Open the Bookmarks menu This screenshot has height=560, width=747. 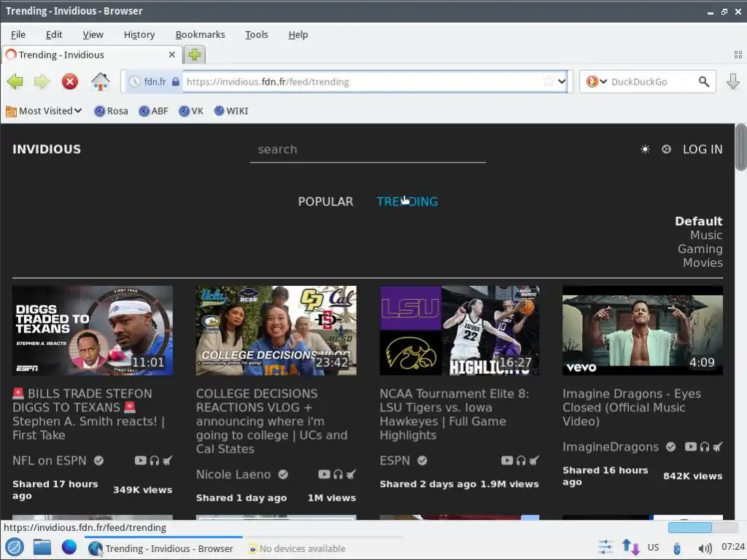200,35
